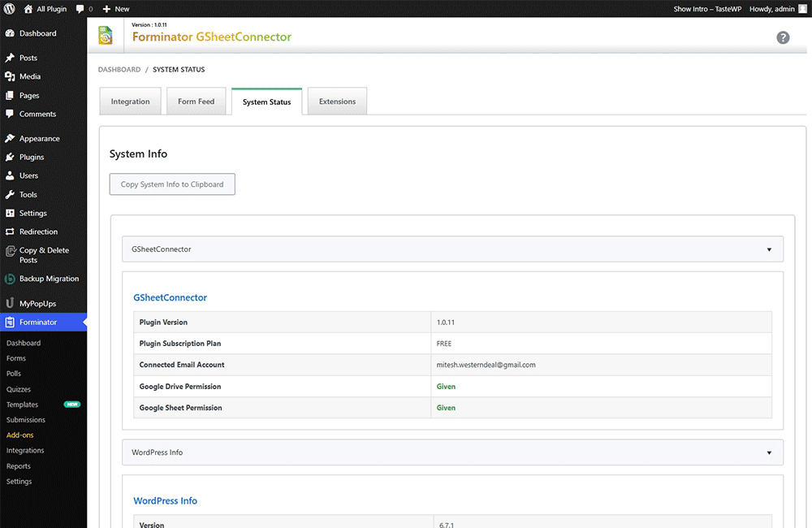The height and width of the screenshot is (528, 812).
Task: Click the Google Drive Permission Given status
Action: (x=446, y=387)
